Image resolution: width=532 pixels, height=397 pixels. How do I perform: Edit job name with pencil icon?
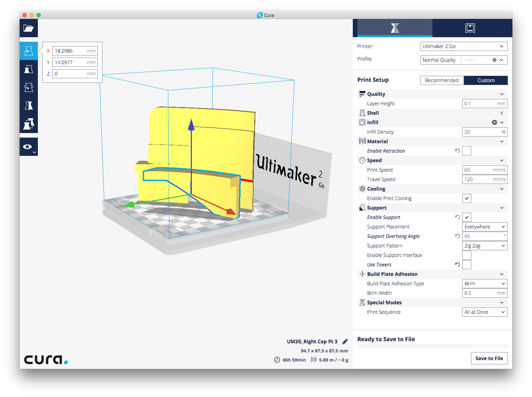[345, 342]
